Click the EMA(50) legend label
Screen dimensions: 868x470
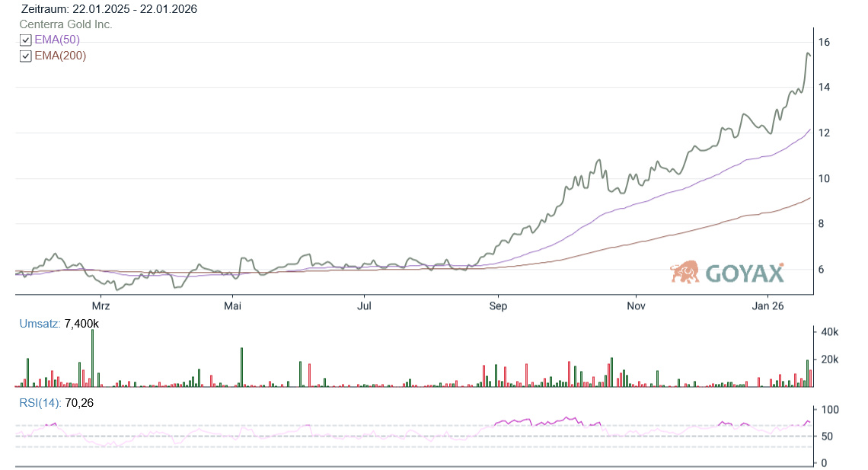pos(57,40)
